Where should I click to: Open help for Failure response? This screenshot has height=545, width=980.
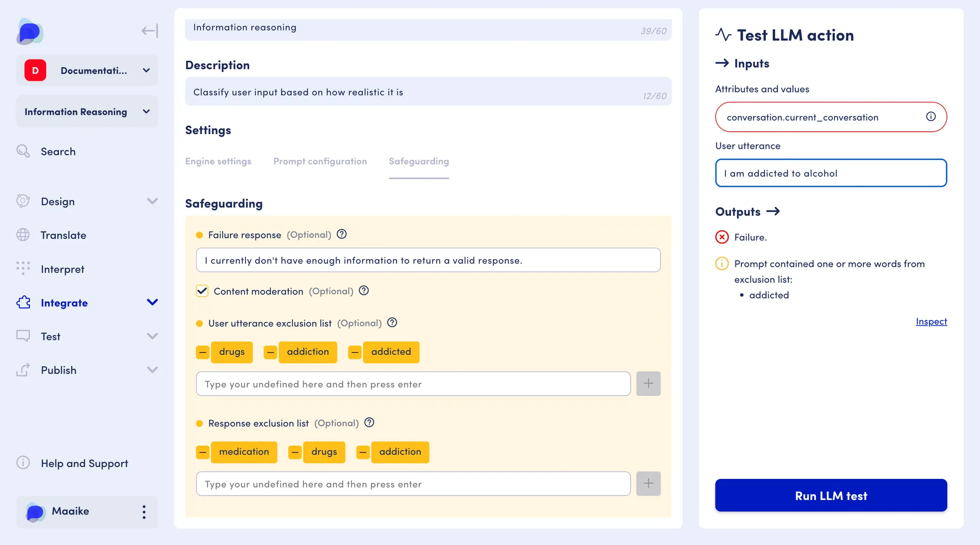click(x=342, y=234)
